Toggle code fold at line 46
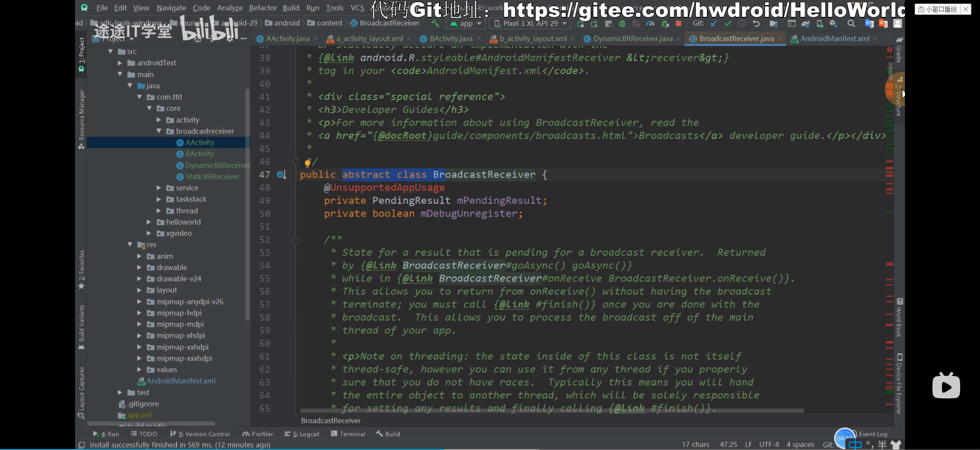 (296, 161)
